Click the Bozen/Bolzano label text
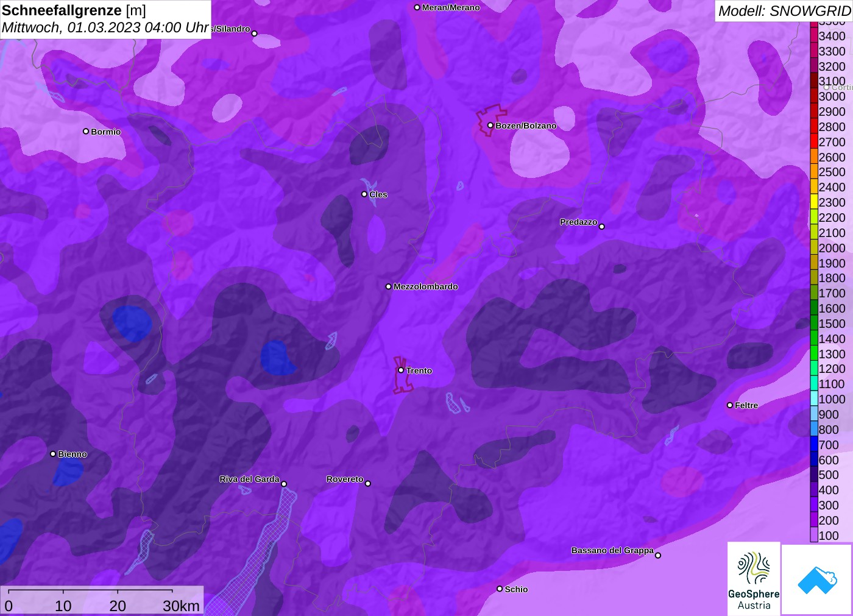The width and height of the screenshot is (853, 616). point(526,126)
